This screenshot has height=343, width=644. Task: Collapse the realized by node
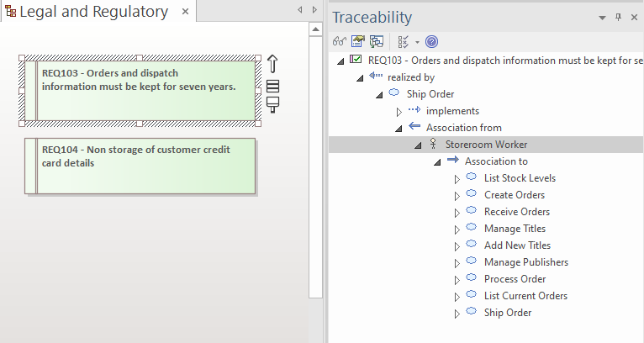(x=360, y=77)
